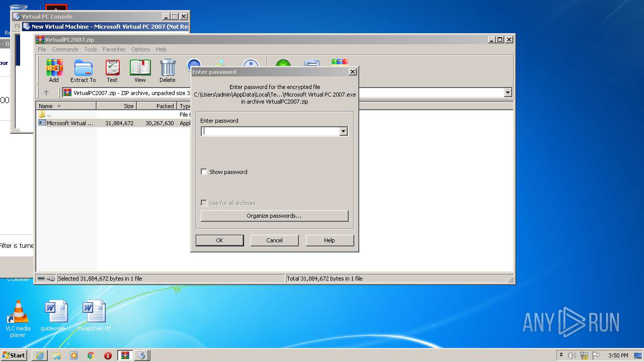The width and height of the screenshot is (644, 362).
Task: Select cheapchair.rtf desktop file
Action: coord(94,316)
